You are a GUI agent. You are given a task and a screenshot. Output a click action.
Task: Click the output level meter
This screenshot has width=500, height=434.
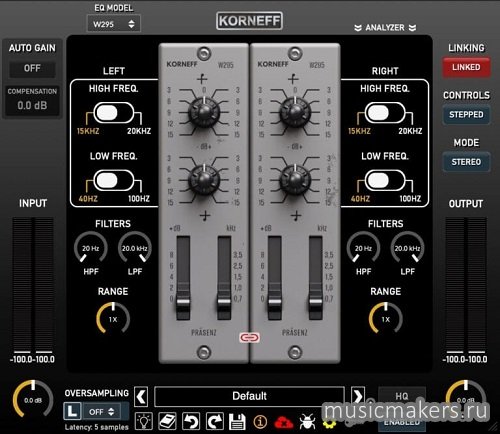pos(466,285)
